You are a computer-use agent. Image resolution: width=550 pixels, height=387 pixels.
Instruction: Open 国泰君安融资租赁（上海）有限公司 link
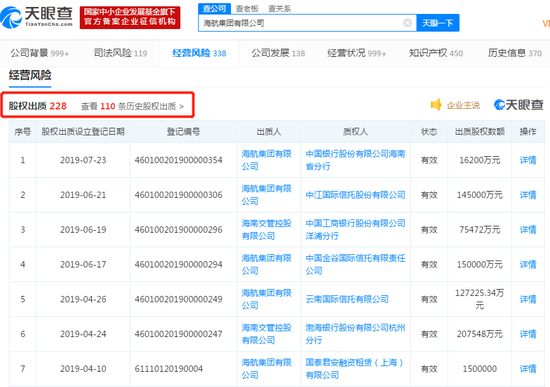tap(354, 368)
